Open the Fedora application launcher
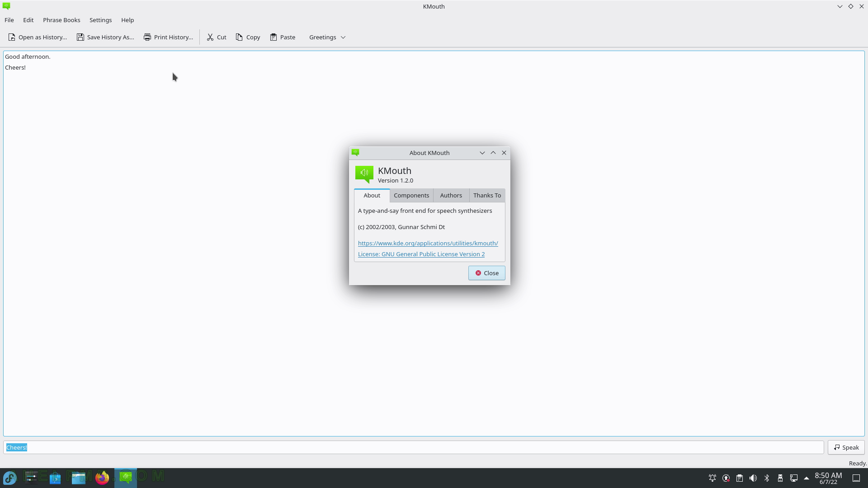The width and height of the screenshot is (868, 488). (10, 478)
